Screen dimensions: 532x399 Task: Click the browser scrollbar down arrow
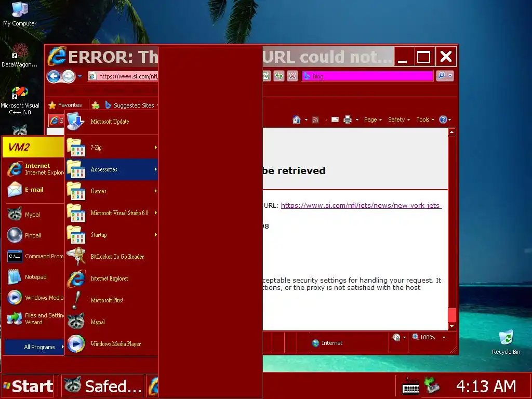[x=451, y=326]
